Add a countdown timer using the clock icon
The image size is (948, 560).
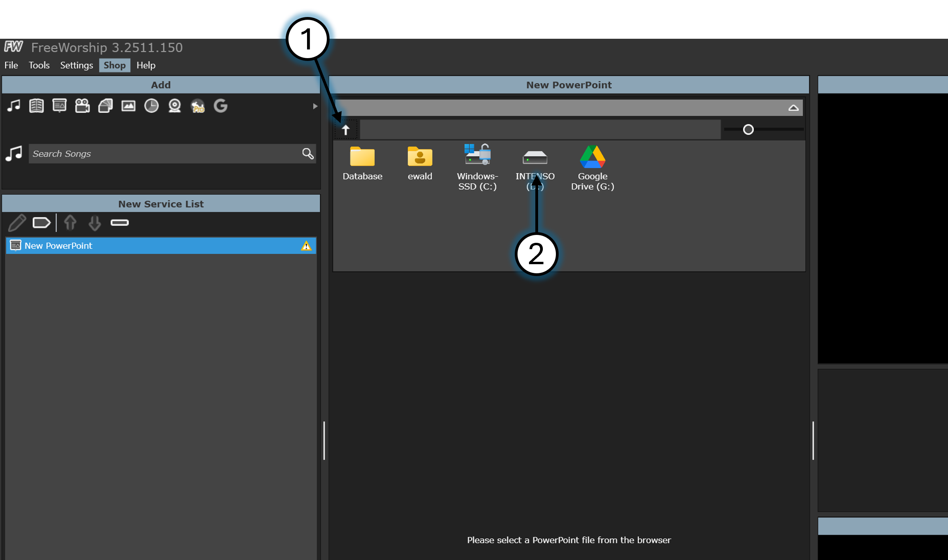coord(151,106)
